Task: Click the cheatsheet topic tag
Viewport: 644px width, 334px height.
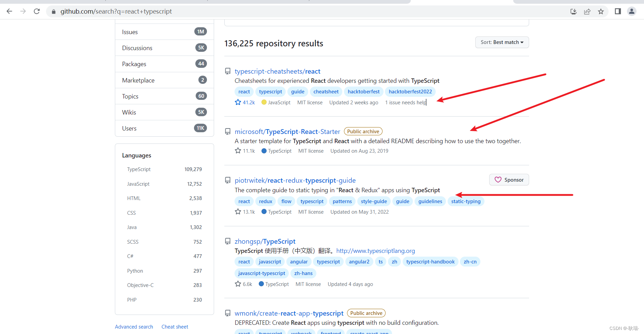Action: 326,92
